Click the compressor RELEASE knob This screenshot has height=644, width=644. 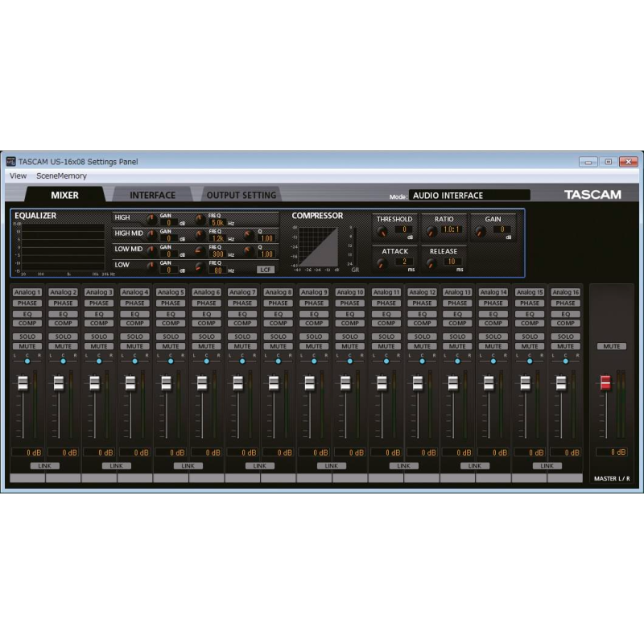(431, 264)
